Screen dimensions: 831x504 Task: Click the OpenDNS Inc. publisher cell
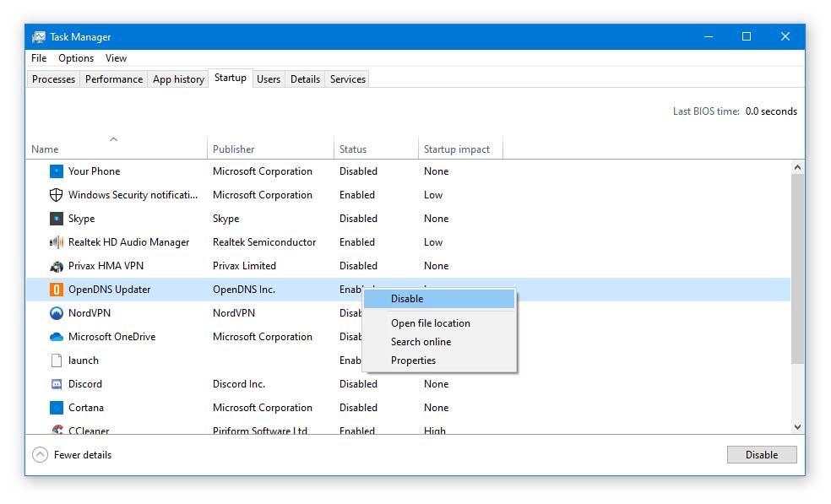tap(244, 290)
